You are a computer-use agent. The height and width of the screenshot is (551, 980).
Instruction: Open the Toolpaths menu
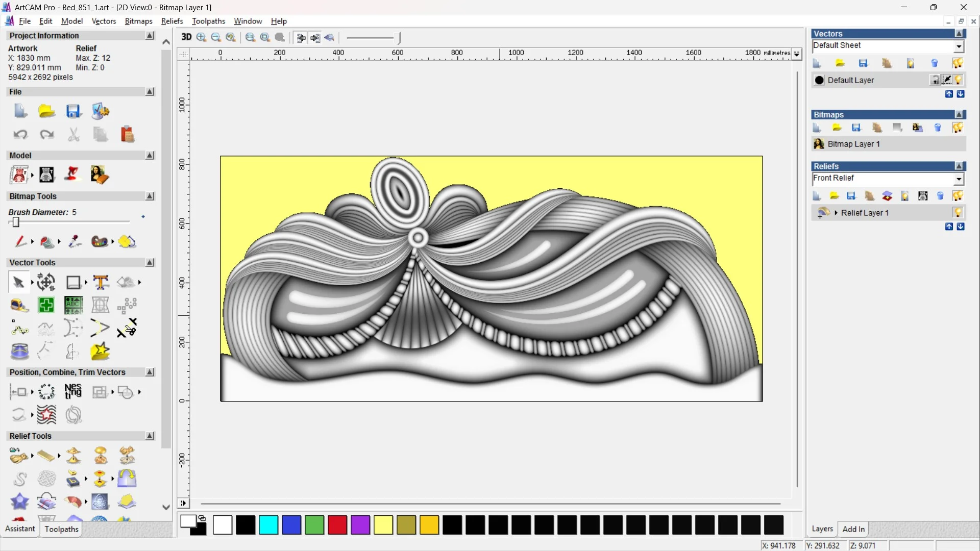(208, 21)
